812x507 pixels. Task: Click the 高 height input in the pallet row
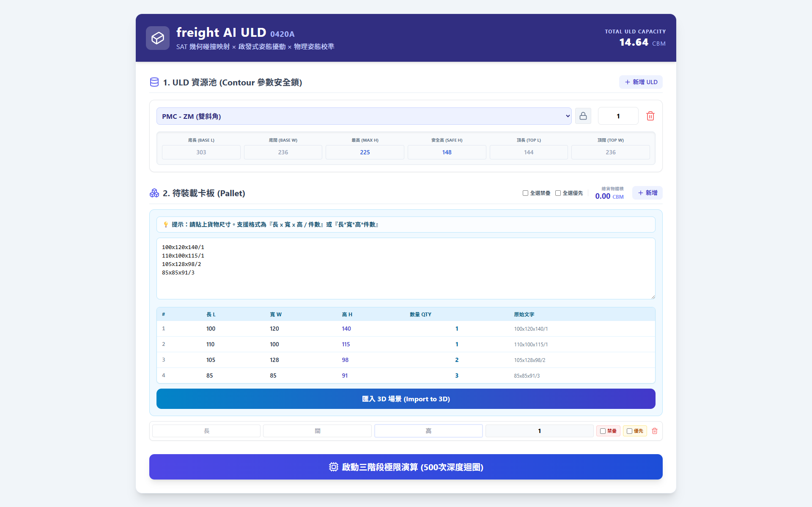click(428, 431)
